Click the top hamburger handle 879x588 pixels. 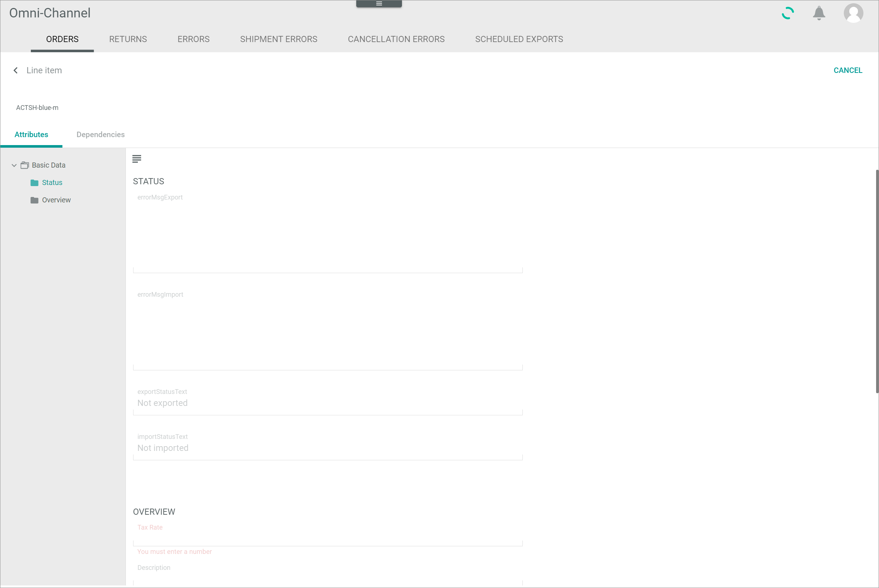click(x=379, y=4)
